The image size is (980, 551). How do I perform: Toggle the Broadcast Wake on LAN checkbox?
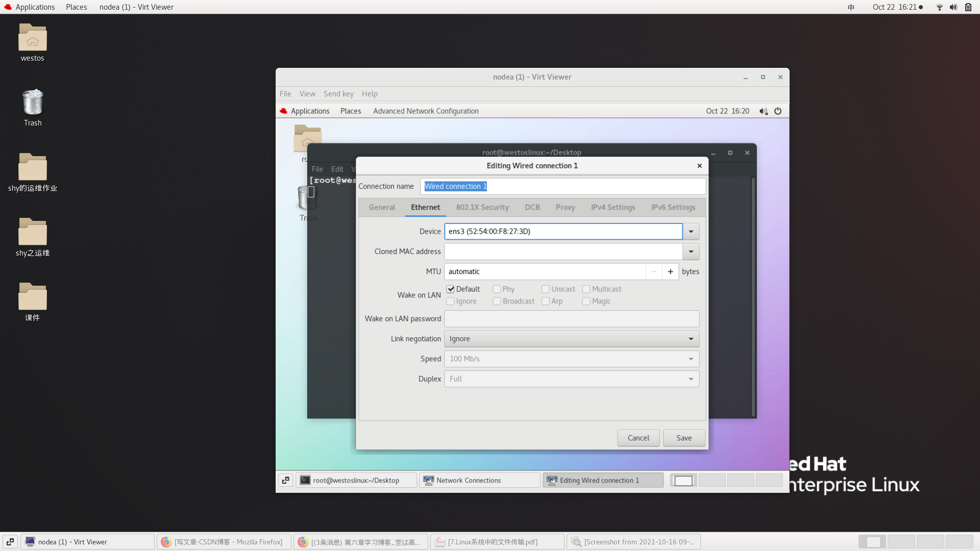coord(497,302)
